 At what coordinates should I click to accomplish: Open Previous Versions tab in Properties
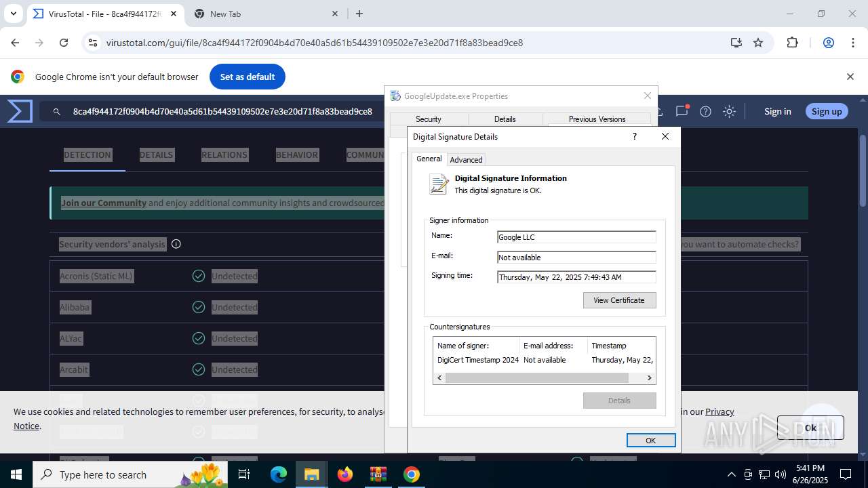pyautogui.click(x=597, y=119)
